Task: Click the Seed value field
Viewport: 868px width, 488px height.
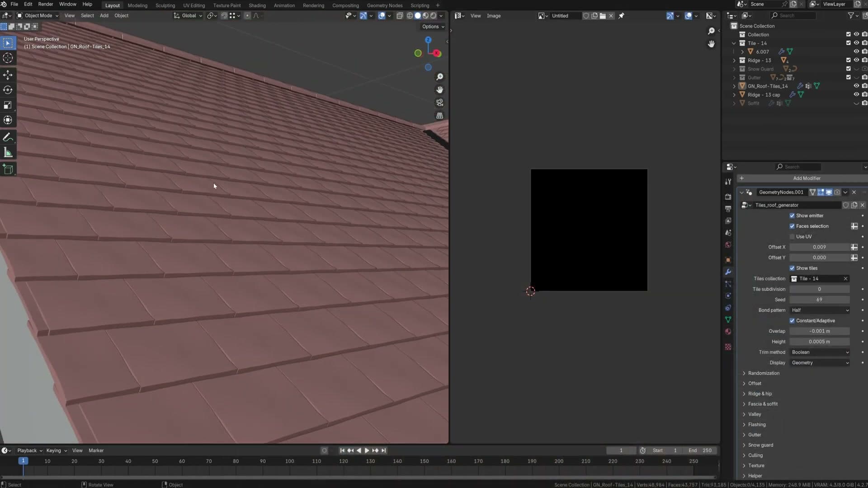Action: tap(820, 300)
